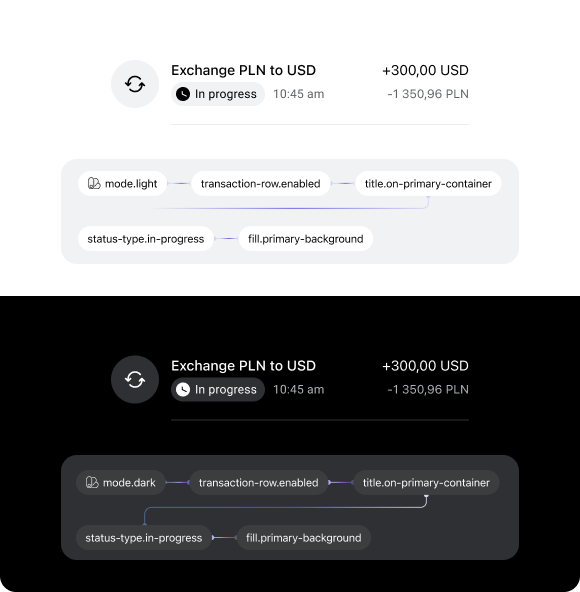This screenshot has width=580, height=592.
Task: Click the +300,00 USD amount in dark mode
Action: tap(425, 366)
